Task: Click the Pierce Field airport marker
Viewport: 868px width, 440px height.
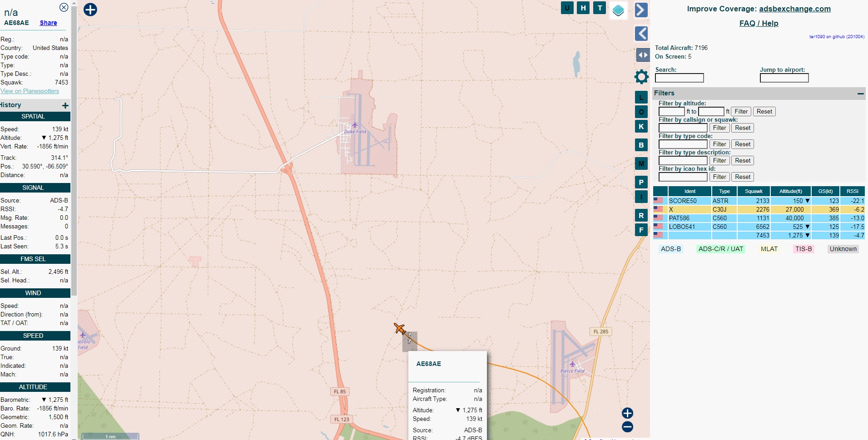Action: click(x=572, y=364)
